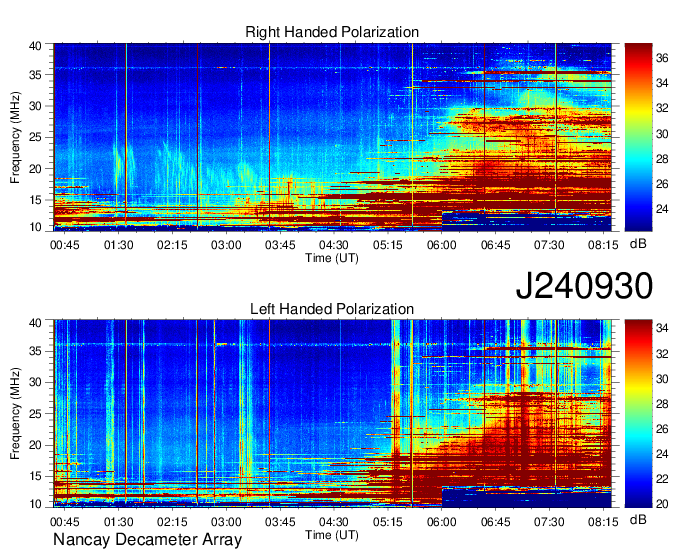Click the 06:45 time tick under upper plot

[x=495, y=245]
